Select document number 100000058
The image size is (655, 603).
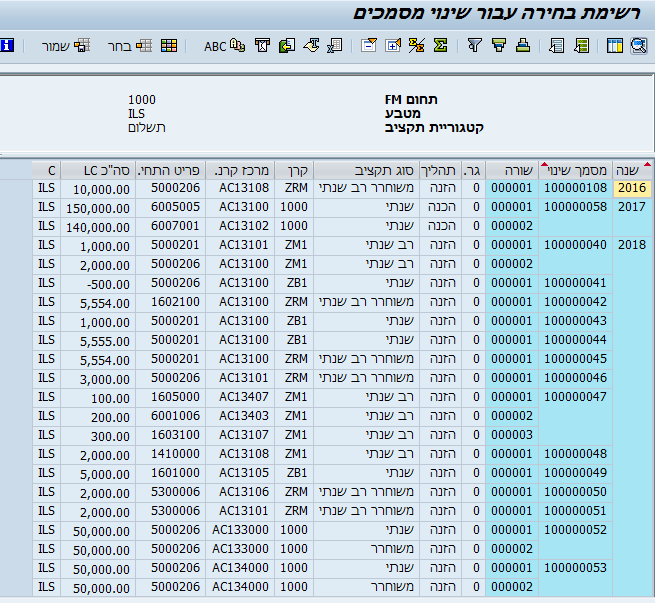[576, 207]
